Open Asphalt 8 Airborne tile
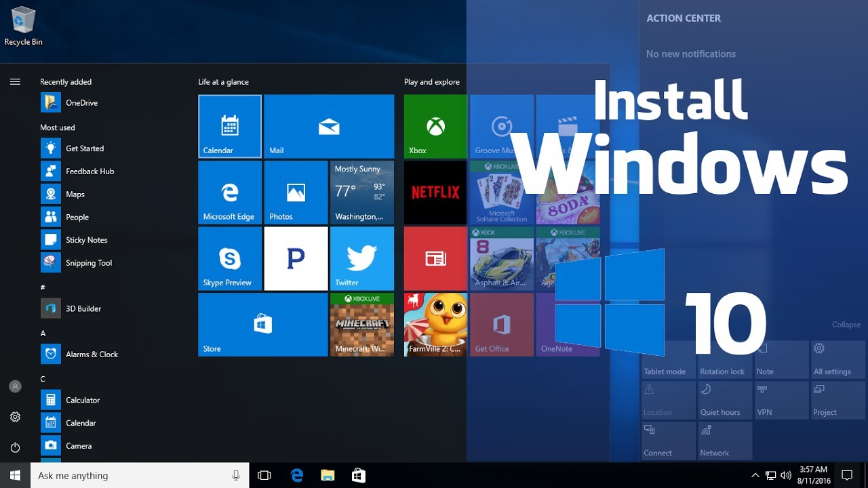This screenshot has width=868, height=488. click(x=502, y=258)
